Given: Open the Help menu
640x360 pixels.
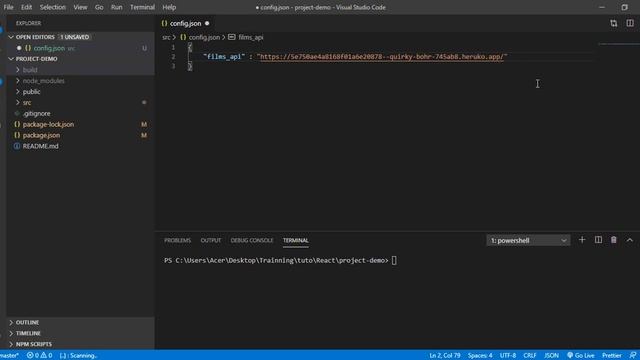Looking at the screenshot, I should coord(169,7).
